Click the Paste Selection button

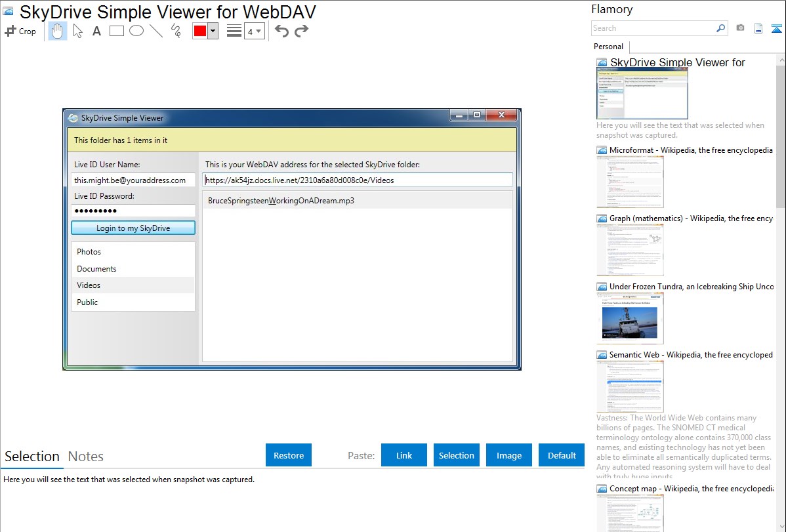coord(456,455)
